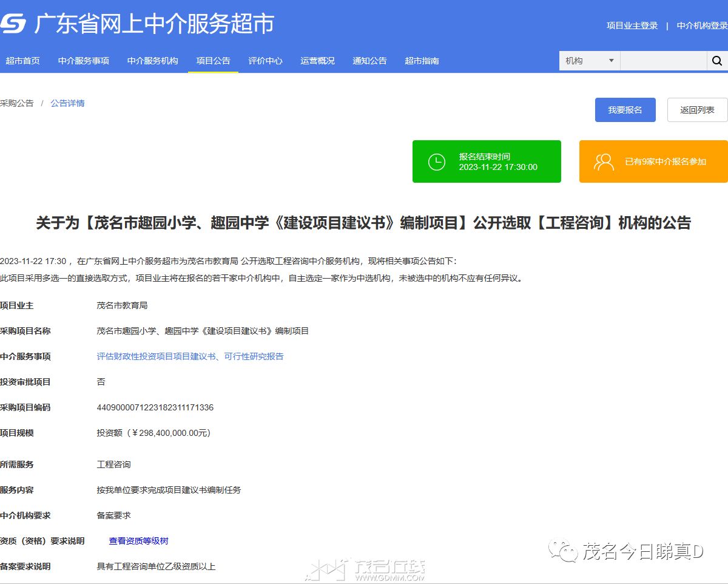Click 按我单位要求完成项目建议书编制任务 text
Image resolution: width=728 pixels, height=584 pixels.
click(169, 490)
